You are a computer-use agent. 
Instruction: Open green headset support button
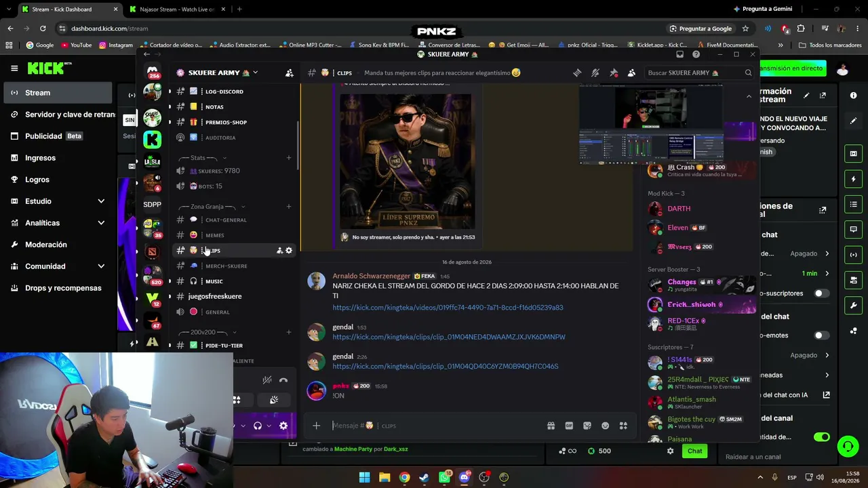click(x=848, y=446)
